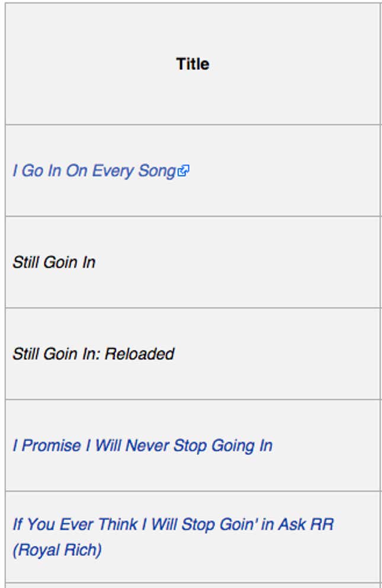Click the word Reloaded in the table
382x588 pixels.
point(139,354)
